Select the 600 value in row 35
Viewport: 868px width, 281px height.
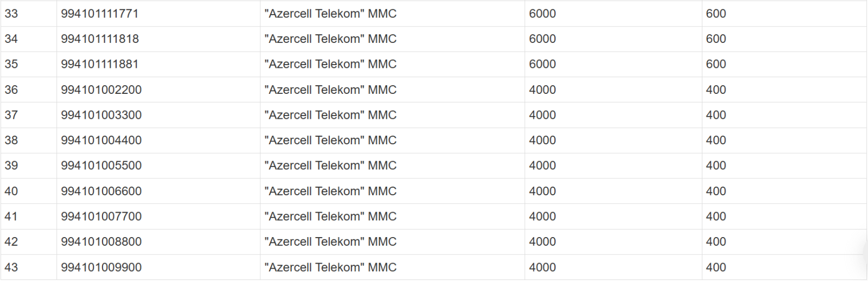pyautogui.click(x=716, y=64)
